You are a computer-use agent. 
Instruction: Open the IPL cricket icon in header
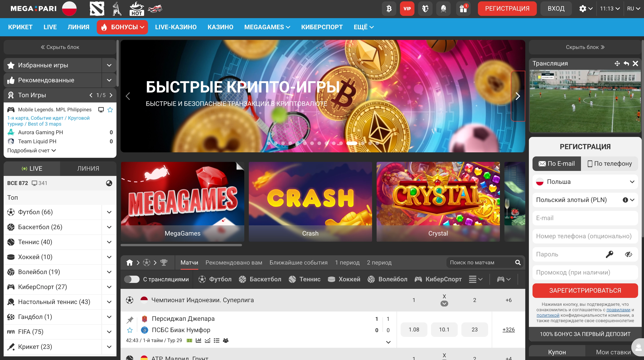click(x=116, y=9)
